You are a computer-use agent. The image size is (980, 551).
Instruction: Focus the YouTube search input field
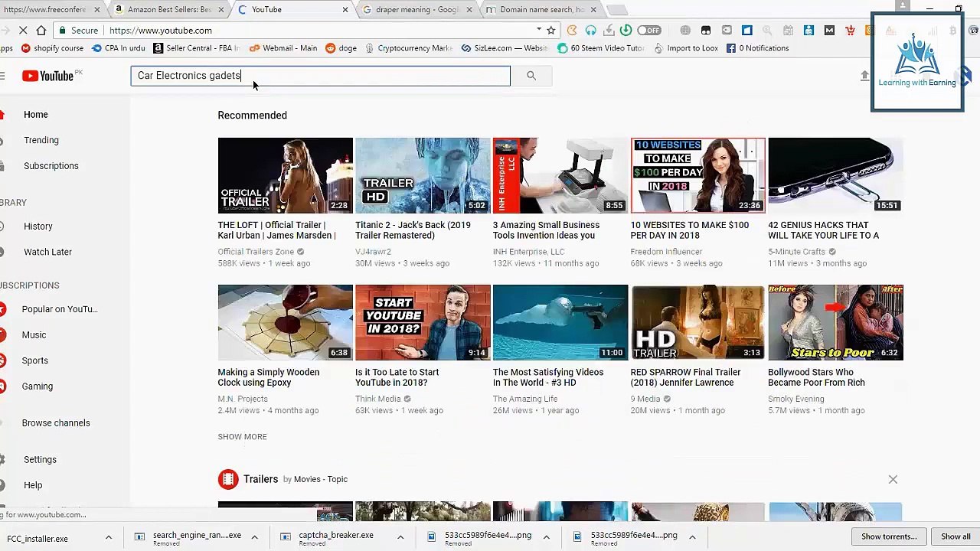320,76
